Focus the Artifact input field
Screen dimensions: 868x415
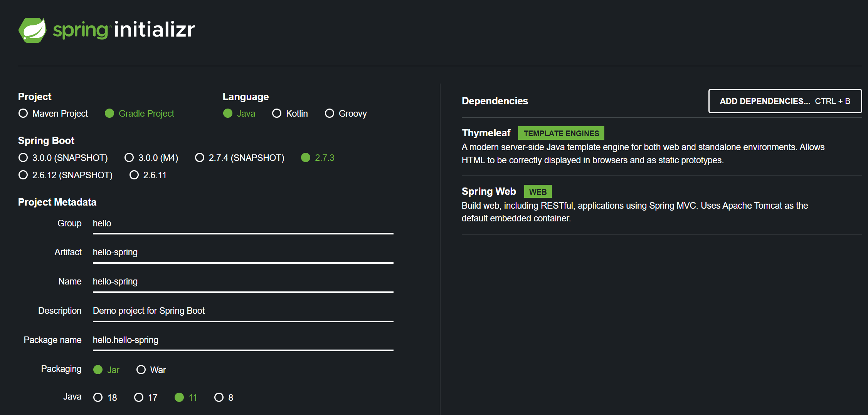(x=243, y=253)
